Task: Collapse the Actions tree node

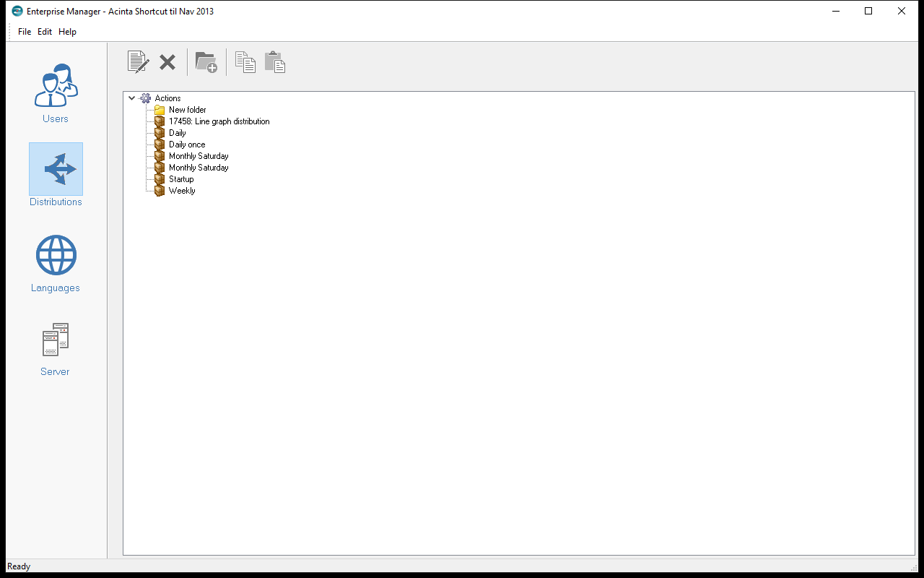Action: pyautogui.click(x=131, y=98)
